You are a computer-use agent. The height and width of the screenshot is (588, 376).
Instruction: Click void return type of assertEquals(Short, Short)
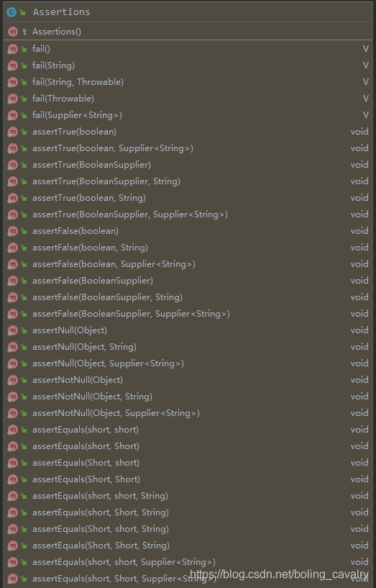point(359,479)
